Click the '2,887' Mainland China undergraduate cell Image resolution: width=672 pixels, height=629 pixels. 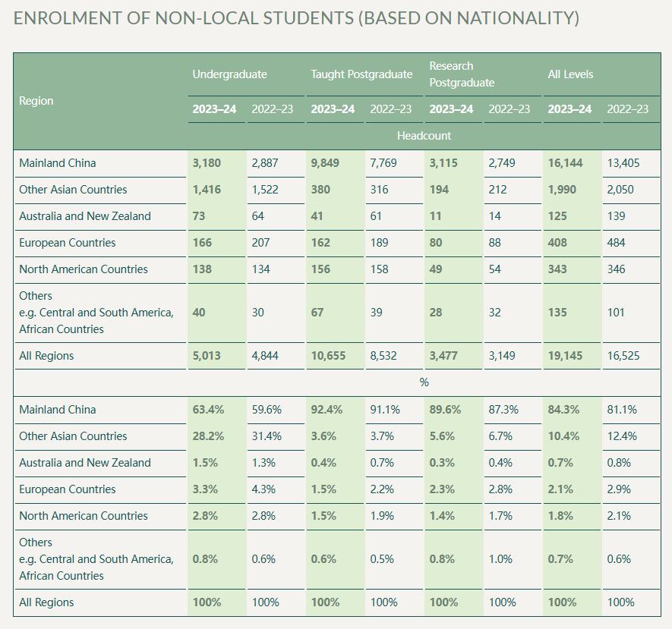click(x=265, y=163)
